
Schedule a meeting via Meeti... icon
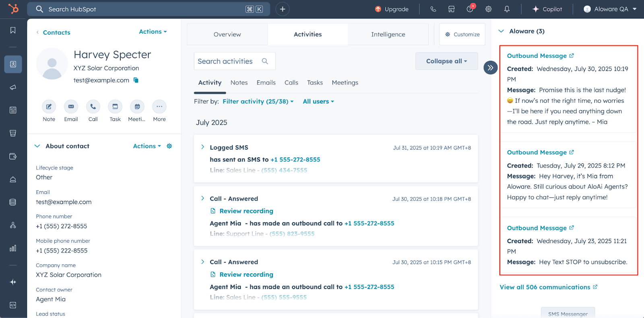tap(137, 107)
